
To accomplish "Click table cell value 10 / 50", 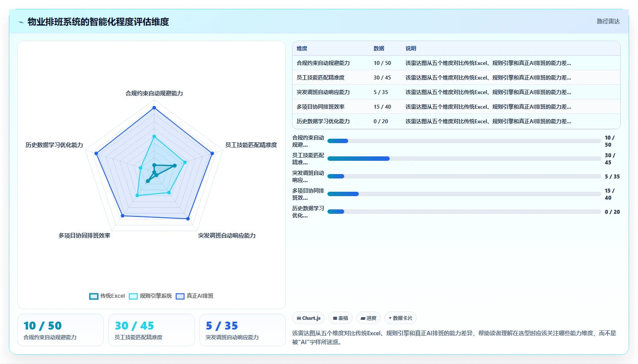I will (x=382, y=63).
